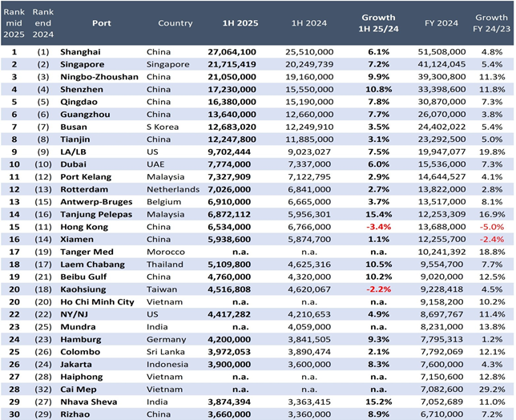Screen dimensions: 516x420
Task: Select the Indonesia country cell
Action: (x=167, y=365)
